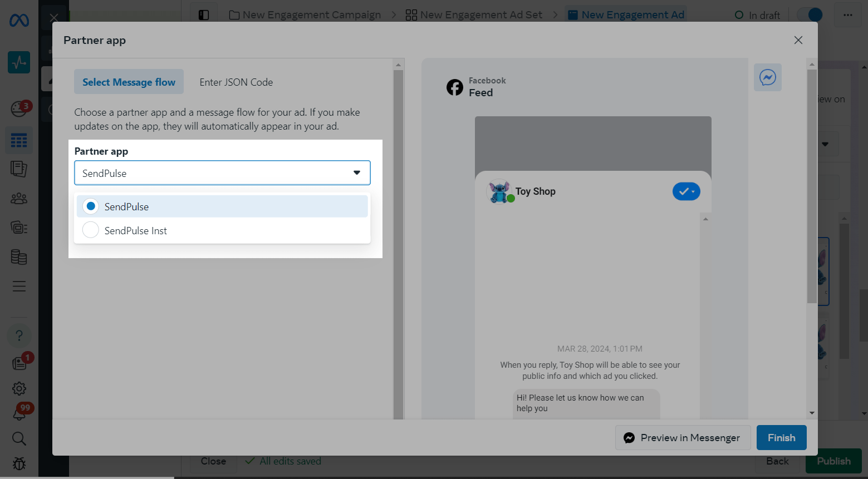Open the notifications bell with 99 badge
The width and height of the screenshot is (868, 479).
(20, 412)
